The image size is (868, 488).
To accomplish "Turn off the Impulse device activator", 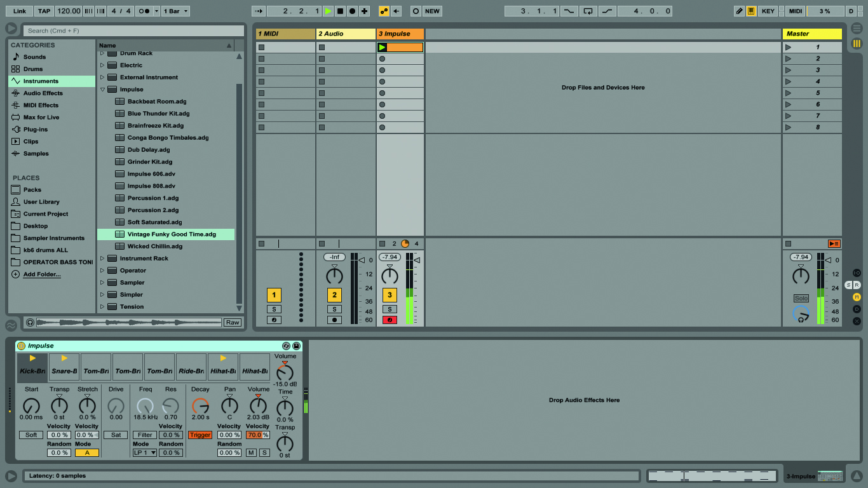I will [x=21, y=346].
